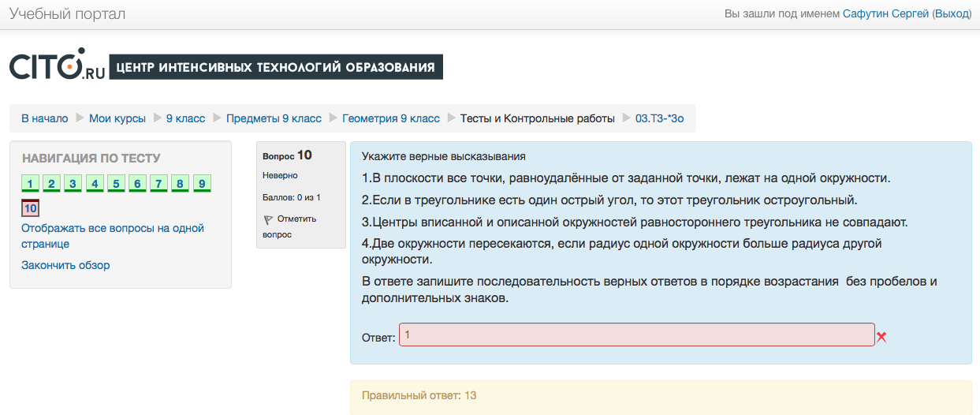The height and width of the screenshot is (415, 980).
Task: Open question 9 in test navigation
Action: pos(202,184)
